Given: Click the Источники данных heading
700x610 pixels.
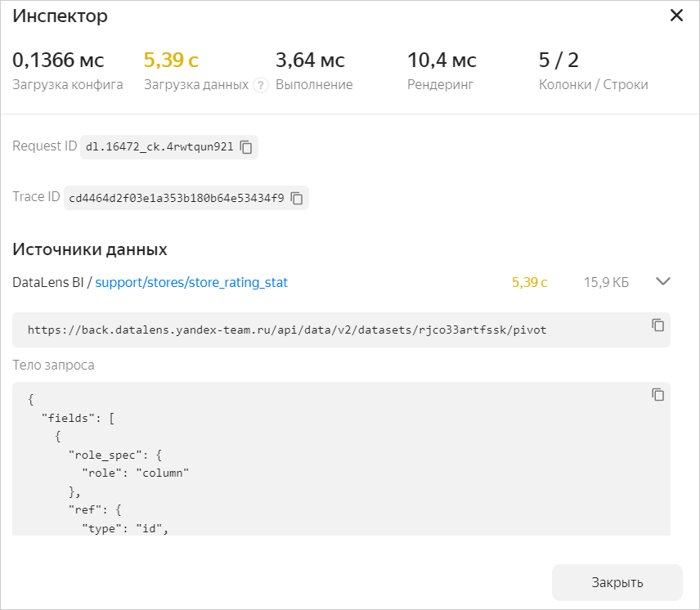Looking at the screenshot, I should [90, 249].
